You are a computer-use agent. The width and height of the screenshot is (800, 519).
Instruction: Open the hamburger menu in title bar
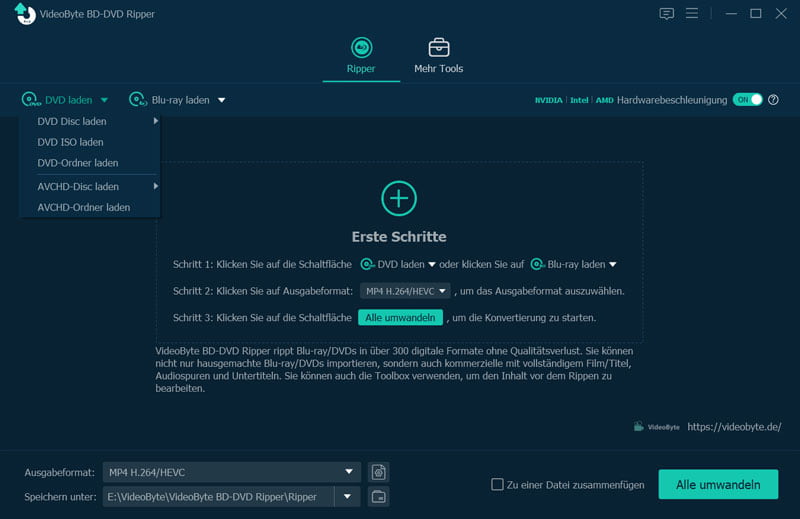[692, 14]
